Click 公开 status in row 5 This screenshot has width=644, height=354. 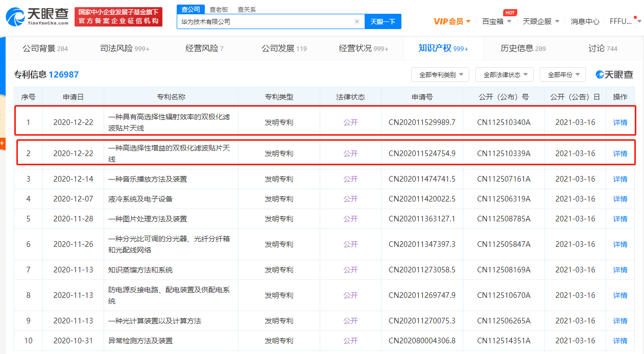(350, 219)
